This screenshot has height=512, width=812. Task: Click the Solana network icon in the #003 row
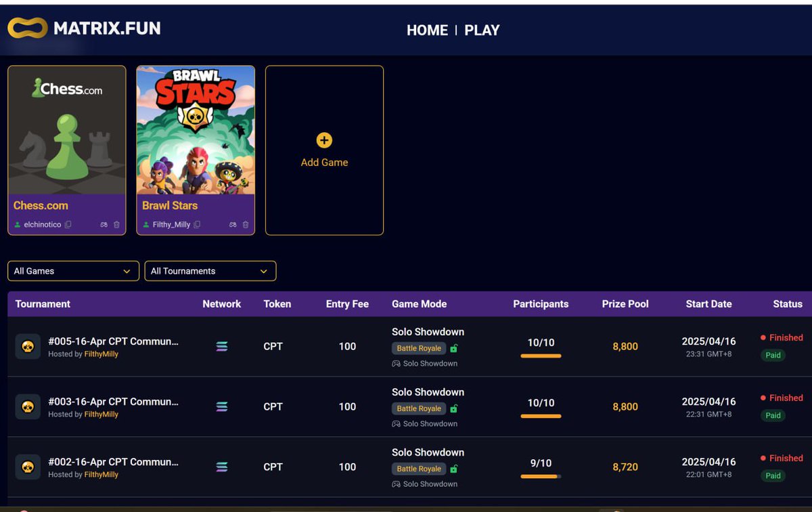click(222, 407)
